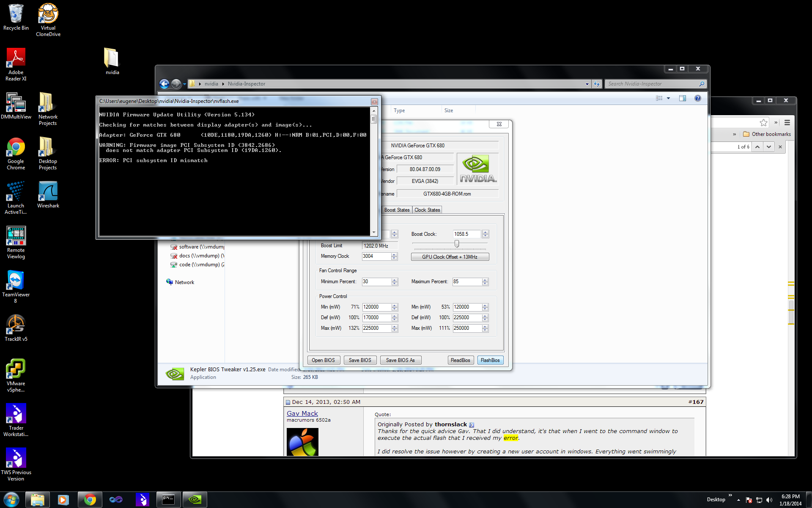Click Boost Clock value field
Screen dimensions: 812x508
point(466,234)
